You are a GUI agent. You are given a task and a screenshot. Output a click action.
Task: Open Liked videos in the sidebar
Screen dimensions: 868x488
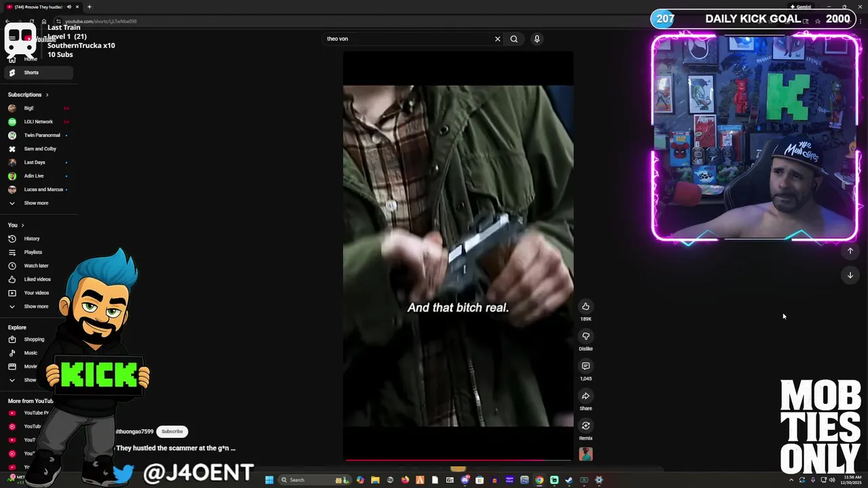(x=37, y=279)
